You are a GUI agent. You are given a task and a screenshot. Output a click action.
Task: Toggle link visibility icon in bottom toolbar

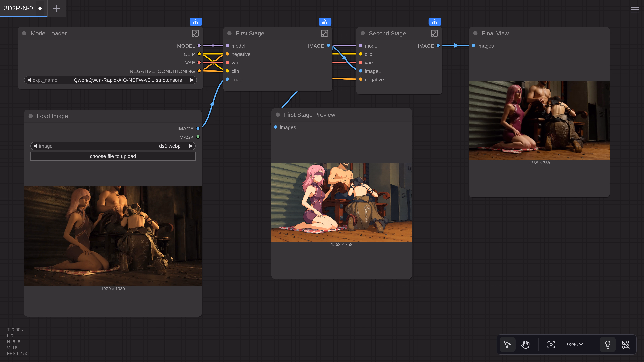pyautogui.click(x=626, y=345)
